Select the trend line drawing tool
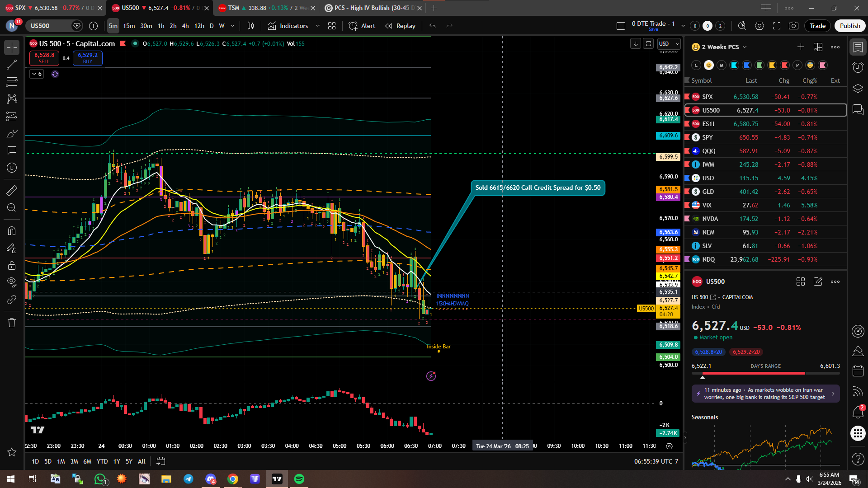Screen dimensions: 868x488 pyautogui.click(x=12, y=65)
